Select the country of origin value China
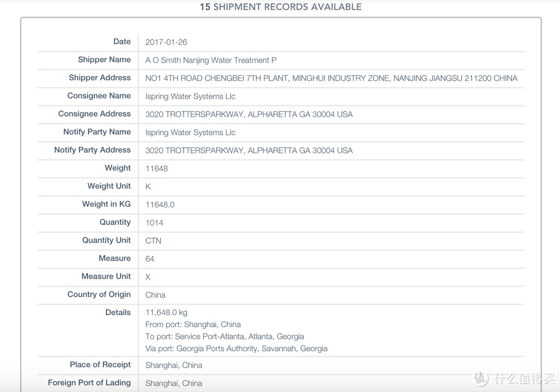560x392 pixels. pyautogui.click(x=156, y=295)
